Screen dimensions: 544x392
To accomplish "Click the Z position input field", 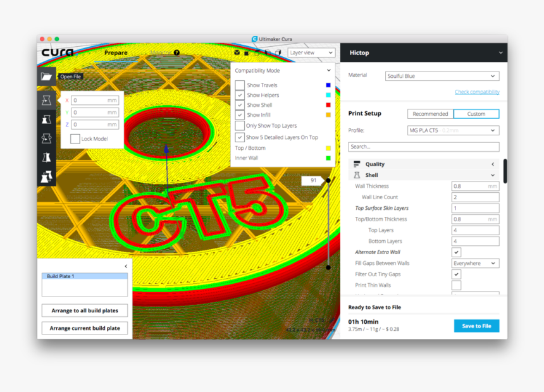I will 95,125.
